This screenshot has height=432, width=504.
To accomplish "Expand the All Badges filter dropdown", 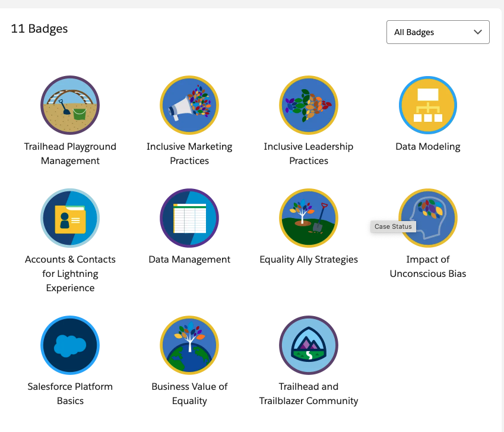I will point(438,32).
